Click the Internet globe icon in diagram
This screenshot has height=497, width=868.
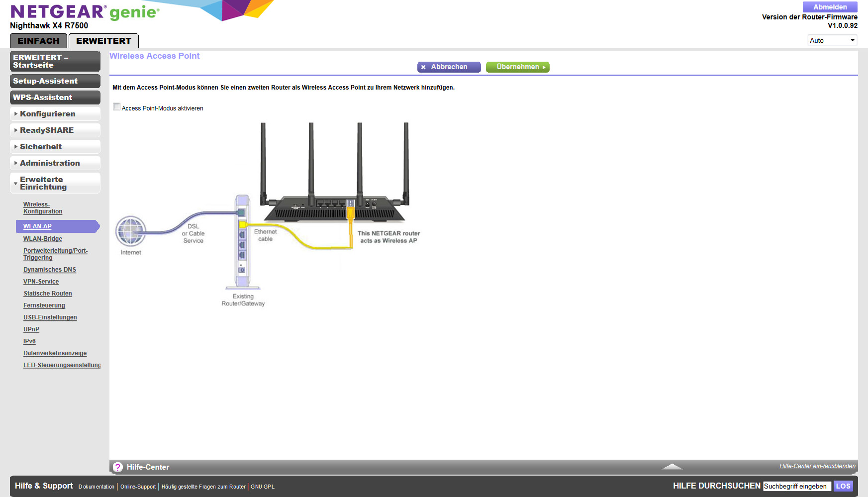tap(131, 231)
